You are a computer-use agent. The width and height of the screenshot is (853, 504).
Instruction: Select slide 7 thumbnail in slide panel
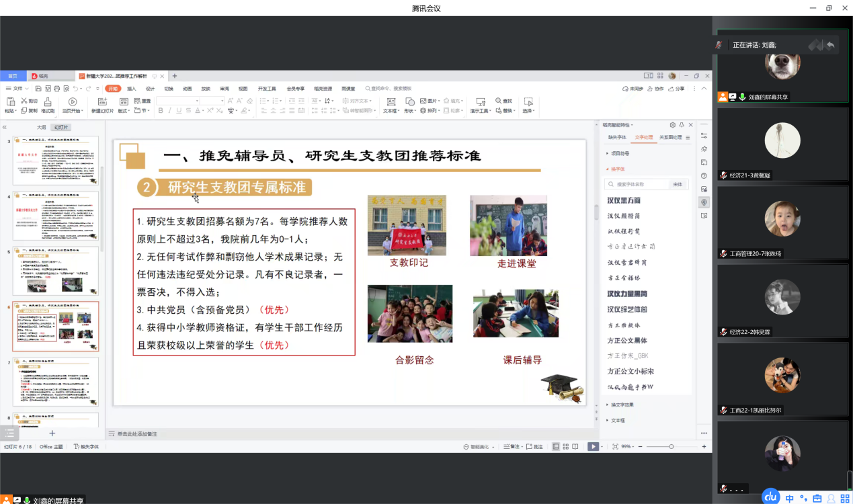click(55, 381)
